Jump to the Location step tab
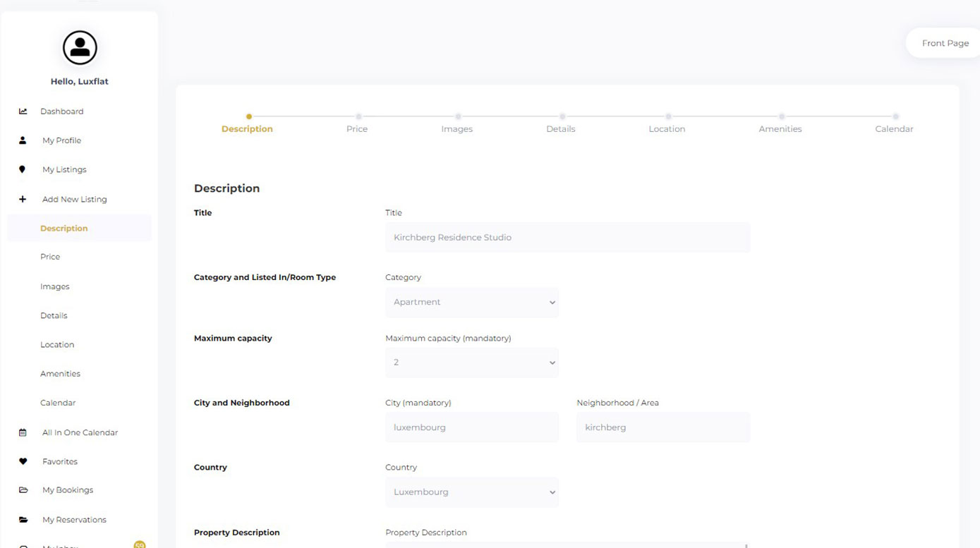 pos(667,128)
